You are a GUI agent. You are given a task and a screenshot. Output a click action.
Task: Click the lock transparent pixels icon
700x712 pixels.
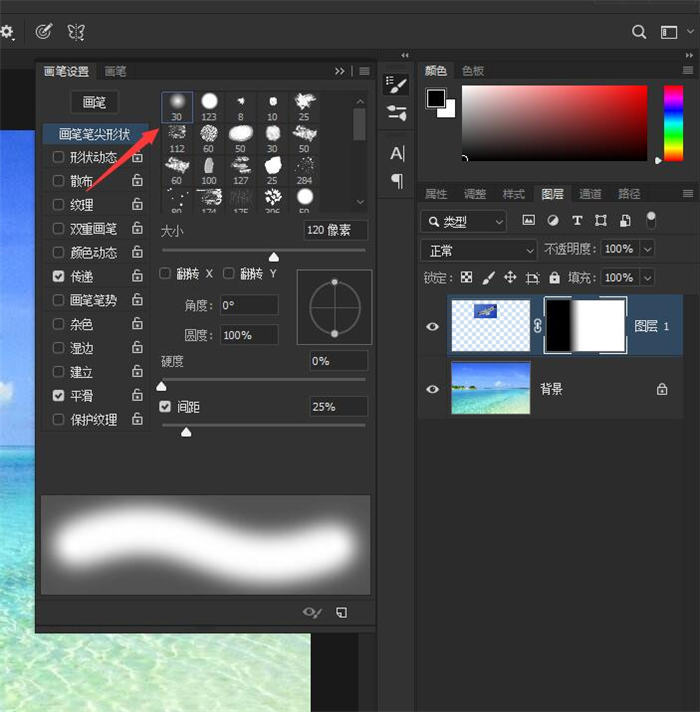(466, 278)
